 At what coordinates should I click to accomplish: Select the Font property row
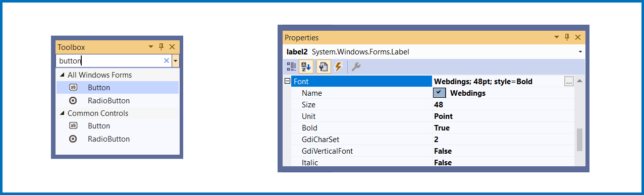point(433,81)
